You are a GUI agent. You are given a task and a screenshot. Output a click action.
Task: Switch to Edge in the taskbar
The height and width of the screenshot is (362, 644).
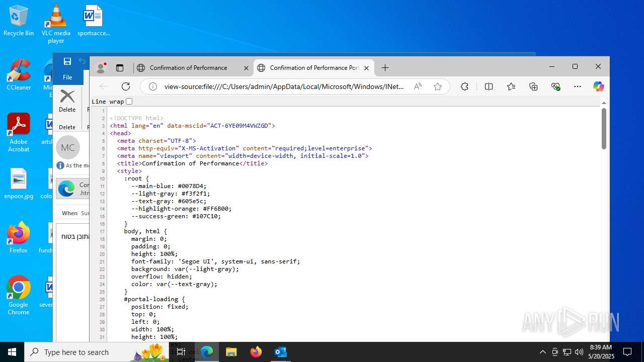pyautogui.click(x=207, y=352)
